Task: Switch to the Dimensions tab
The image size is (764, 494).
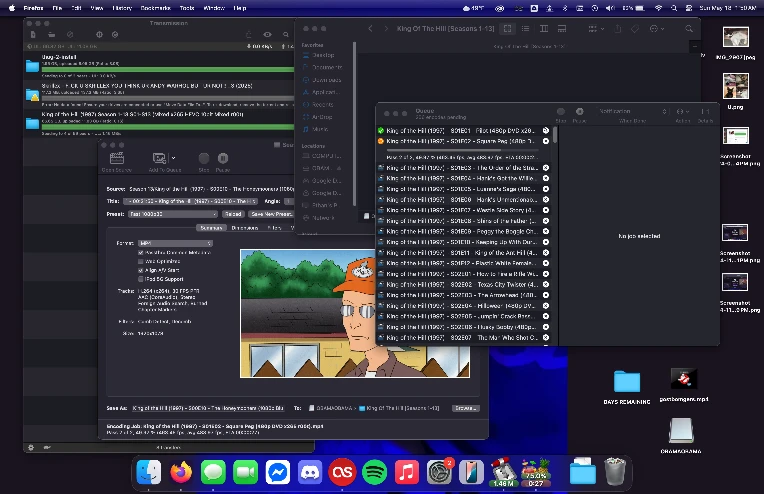Action: 245,228
